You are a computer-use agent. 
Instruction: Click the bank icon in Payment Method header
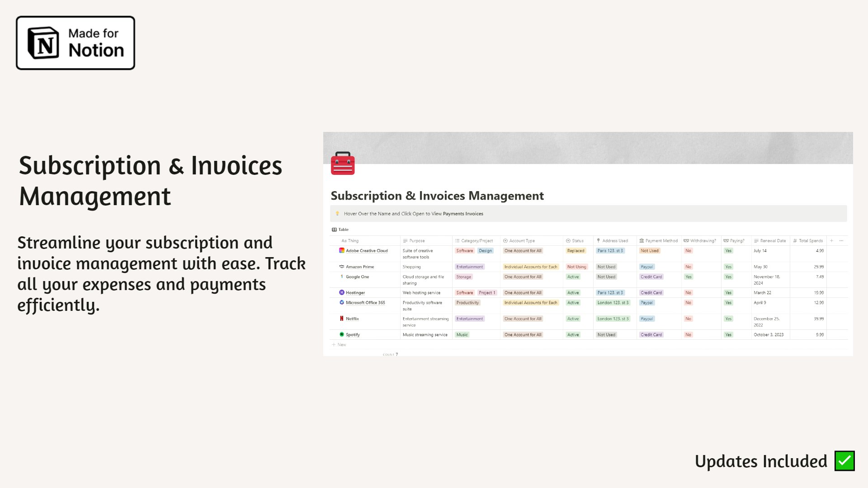pyautogui.click(x=642, y=240)
